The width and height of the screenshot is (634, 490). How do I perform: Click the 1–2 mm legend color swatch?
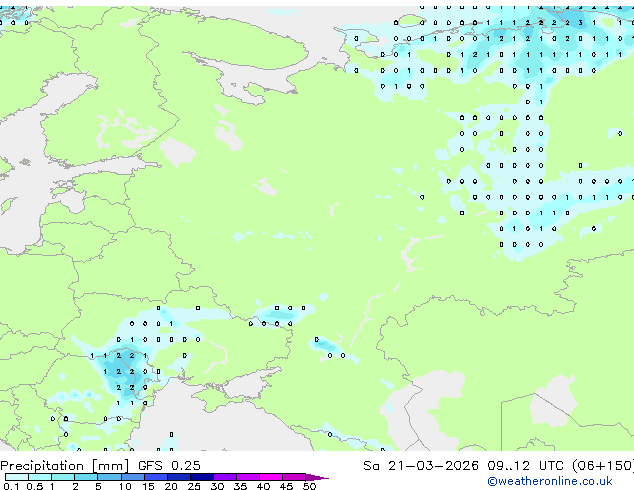pos(63,477)
